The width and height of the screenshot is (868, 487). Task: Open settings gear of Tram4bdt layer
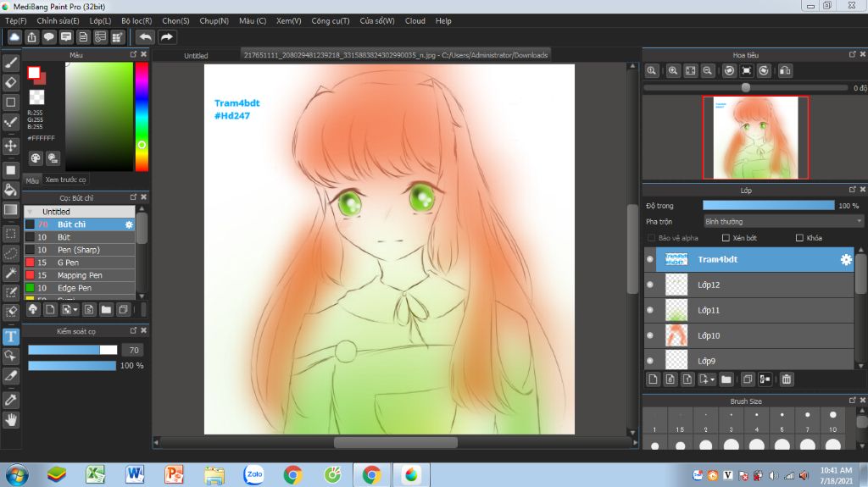pyautogui.click(x=846, y=259)
